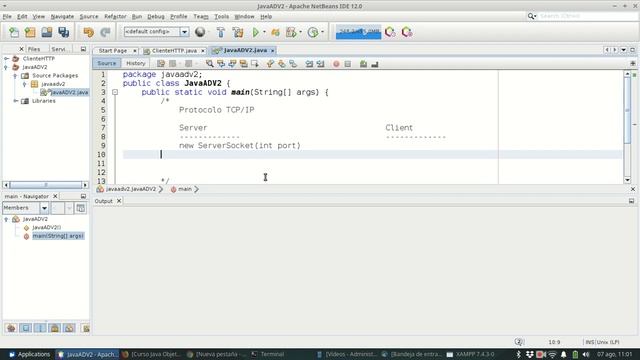The height and width of the screenshot is (360, 640).
Task: Select the JavaADV2() constructor in Navigator
Action: [47, 227]
